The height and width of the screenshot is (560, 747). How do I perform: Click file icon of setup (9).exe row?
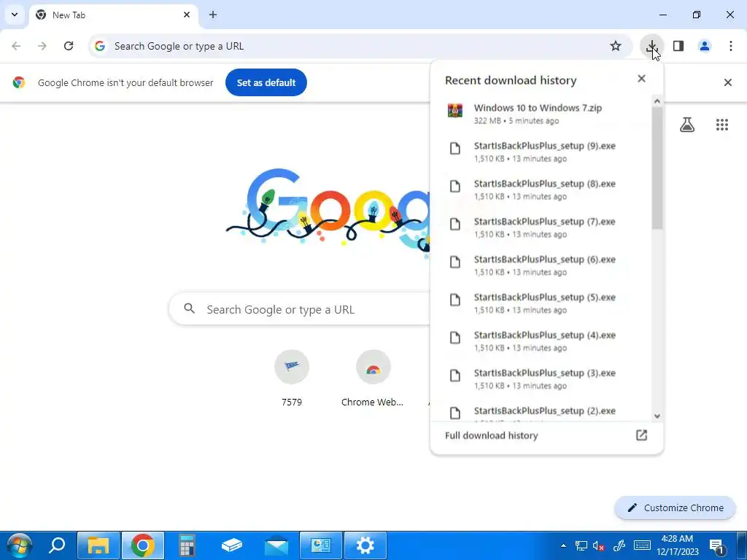click(x=455, y=149)
